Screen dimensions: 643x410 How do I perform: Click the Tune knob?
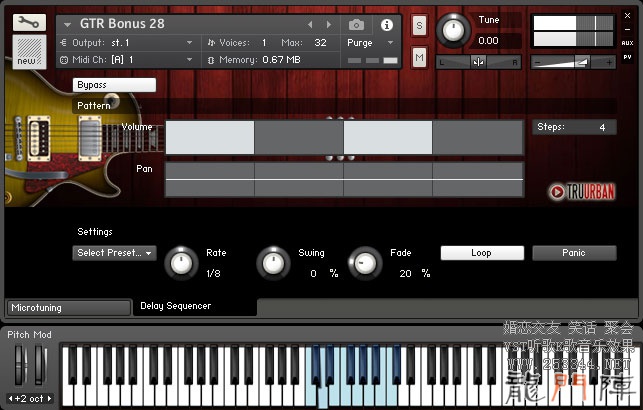coord(453,30)
